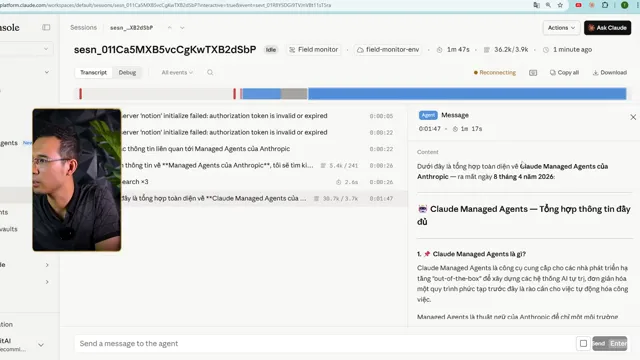The height and width of the screenshot is (360, 640).
Task: Click browser zoom magnifier icon
Action: coord(548,5)
